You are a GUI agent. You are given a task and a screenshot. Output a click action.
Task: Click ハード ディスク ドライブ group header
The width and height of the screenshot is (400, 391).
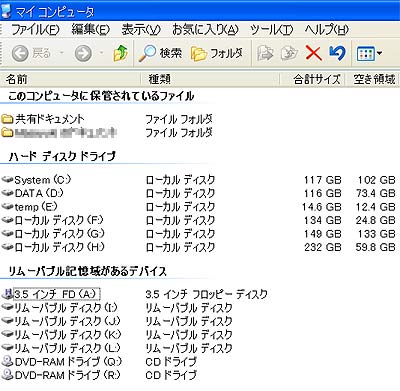coord(62,156)
